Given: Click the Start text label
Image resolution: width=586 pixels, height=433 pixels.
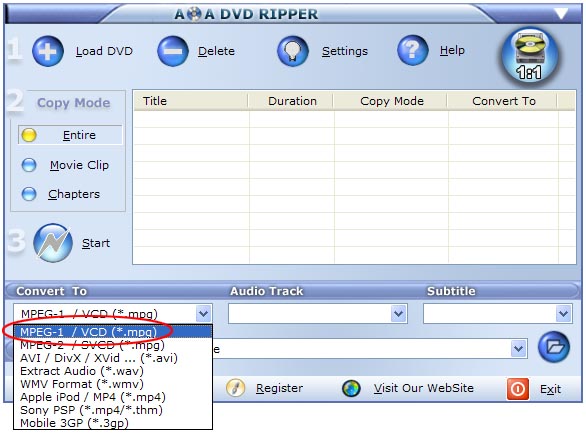Looking at the screenshot, I should [x=96, y=243].
